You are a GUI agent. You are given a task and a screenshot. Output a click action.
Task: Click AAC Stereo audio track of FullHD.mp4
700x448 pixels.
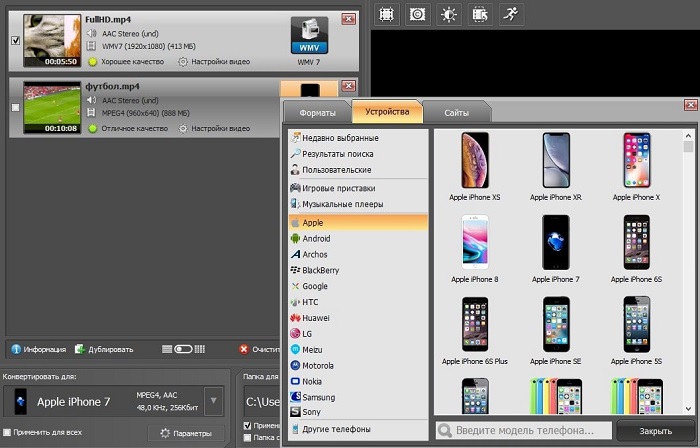click(x=123, y=33)
